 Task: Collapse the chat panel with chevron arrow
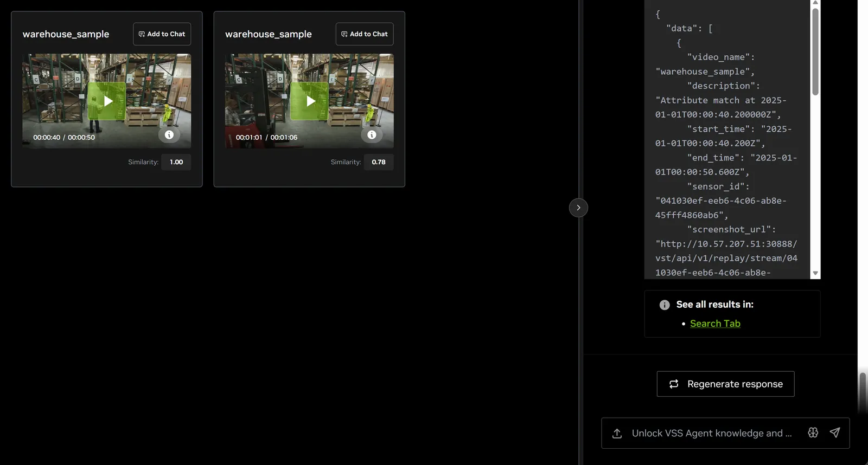coord(578,208)
